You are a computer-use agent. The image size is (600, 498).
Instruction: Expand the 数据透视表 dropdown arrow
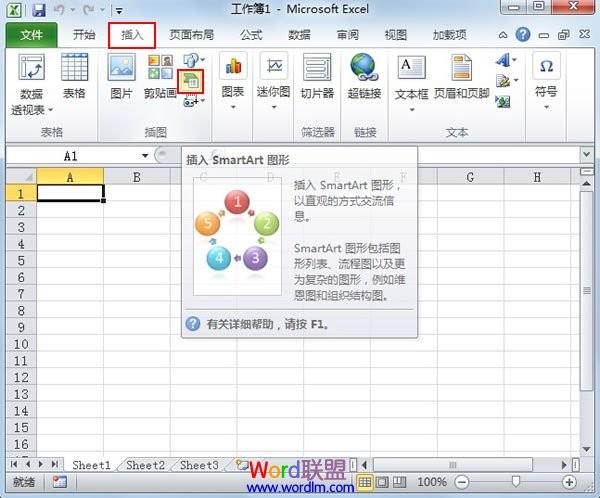click(50, 111)
